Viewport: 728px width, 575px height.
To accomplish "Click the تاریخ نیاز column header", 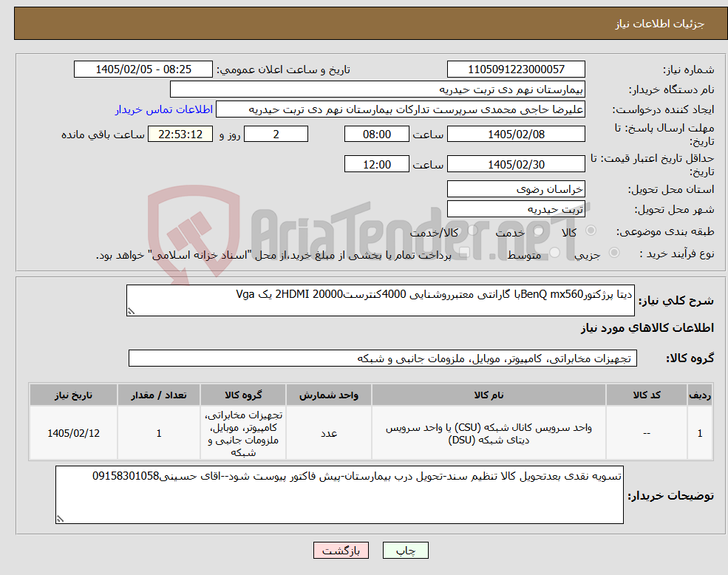I will click(73, 395).
